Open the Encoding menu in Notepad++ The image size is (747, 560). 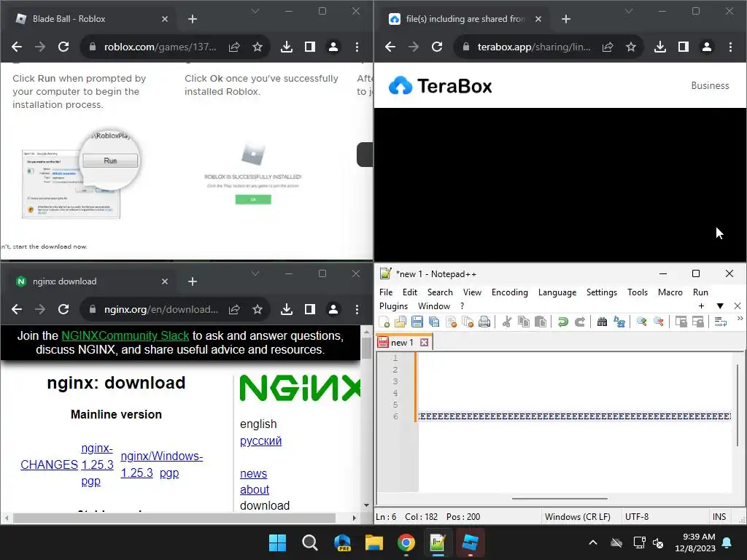point(510,292)
